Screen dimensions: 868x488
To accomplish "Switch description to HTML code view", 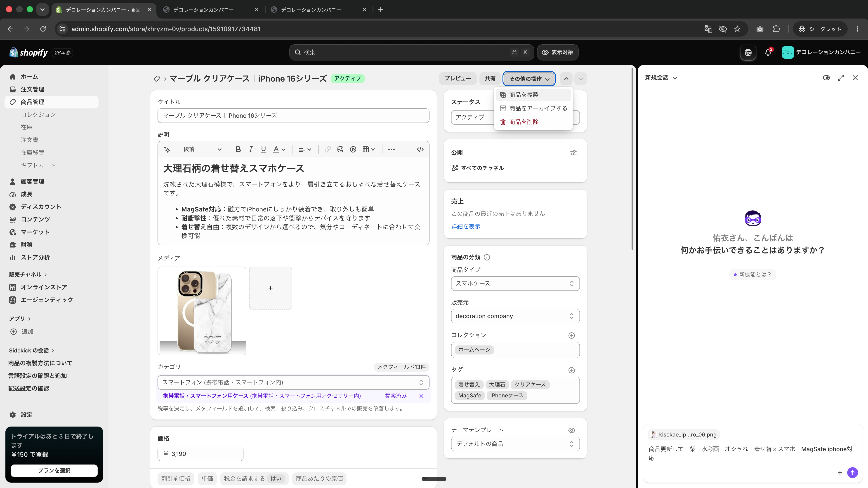I will click(x=420, y=149).
